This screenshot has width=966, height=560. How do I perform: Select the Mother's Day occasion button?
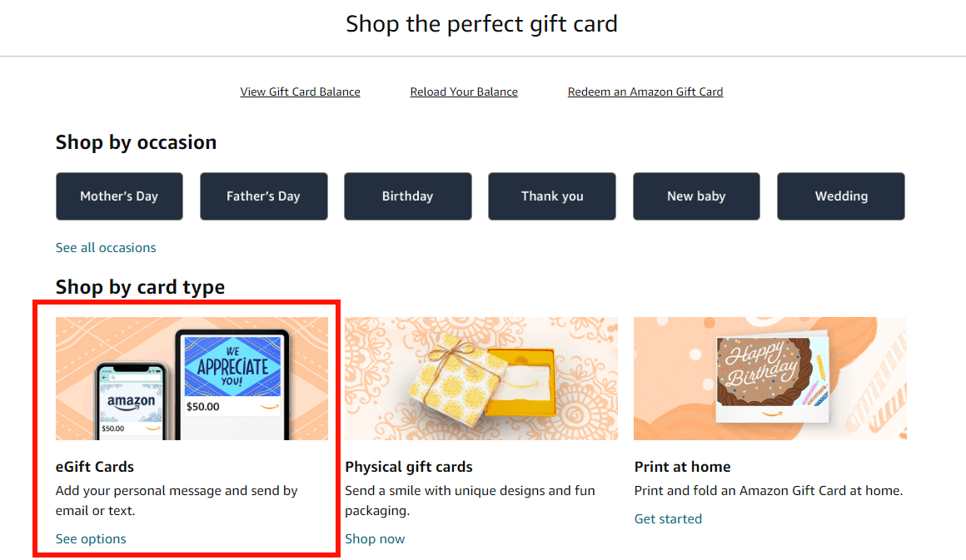(x=119, y=196)
